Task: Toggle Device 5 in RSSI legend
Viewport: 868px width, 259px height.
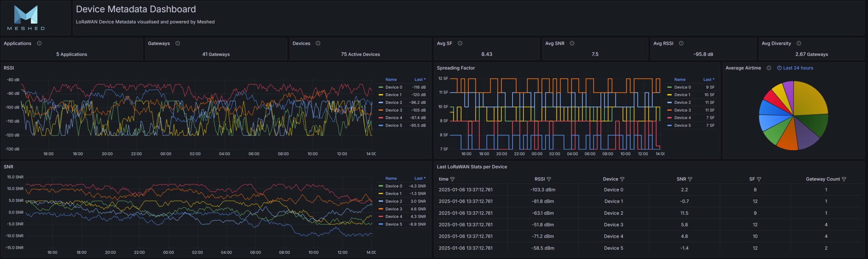Action: [394, 126]
